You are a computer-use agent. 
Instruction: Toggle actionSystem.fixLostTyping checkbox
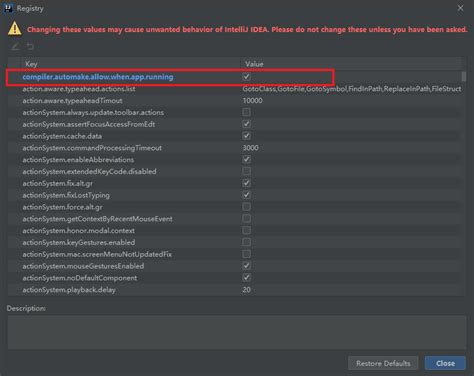pos(247,195)
